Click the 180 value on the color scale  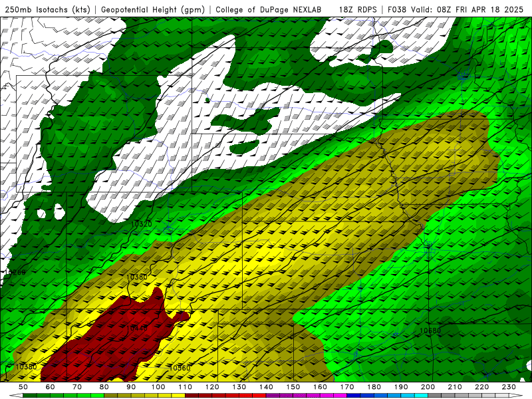[x=374, y=387]
